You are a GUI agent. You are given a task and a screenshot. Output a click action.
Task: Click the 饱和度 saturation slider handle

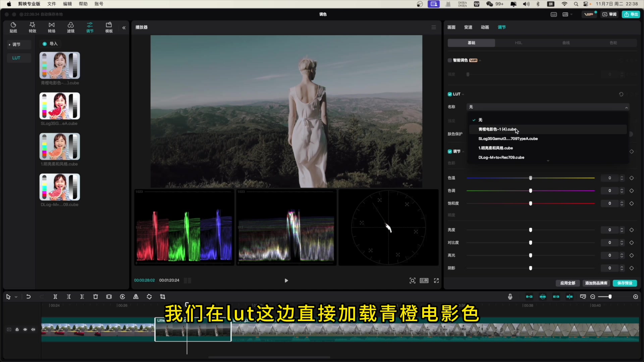[531, 203]
